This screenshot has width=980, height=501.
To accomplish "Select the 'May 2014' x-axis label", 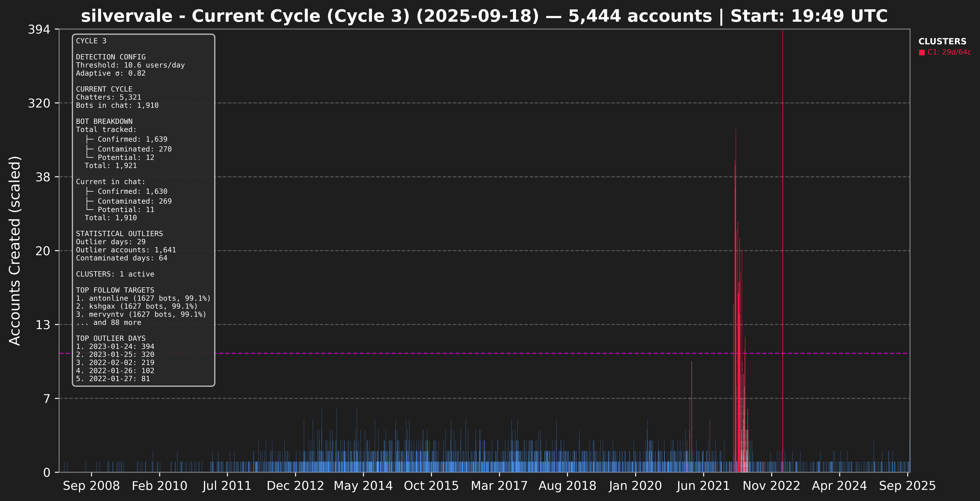I will pos(363,486).
